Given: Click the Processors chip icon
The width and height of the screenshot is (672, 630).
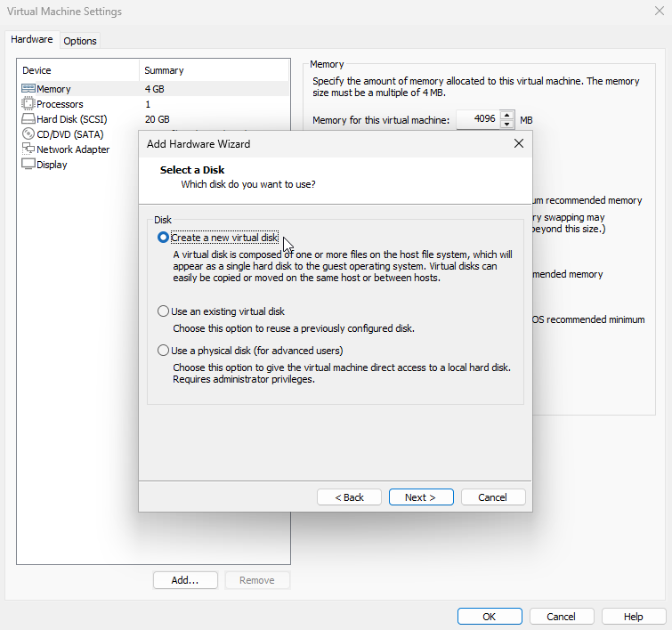Looking at the screenshot, I should coord(28,104).
